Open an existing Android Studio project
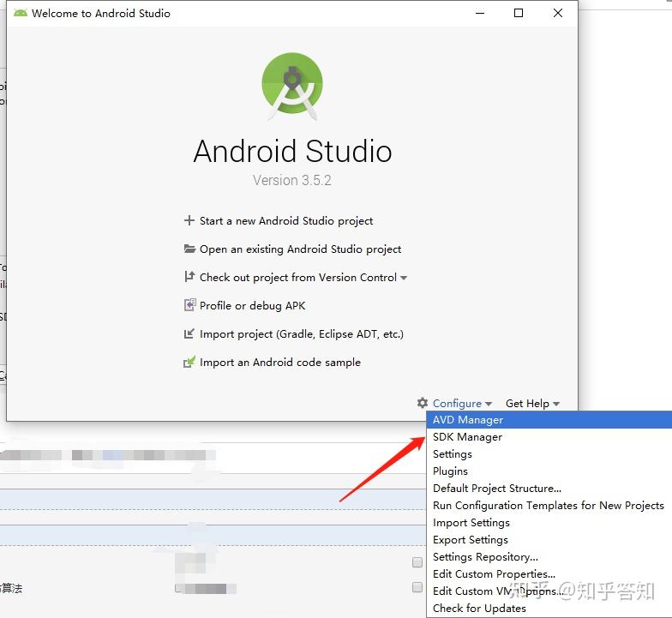672x618 pixels. tap(300, 249)
